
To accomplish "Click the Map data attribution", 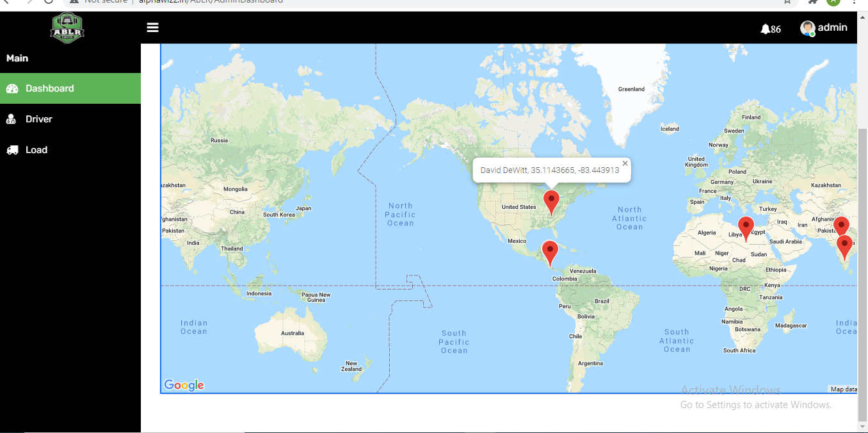I will tap(843, 389).
